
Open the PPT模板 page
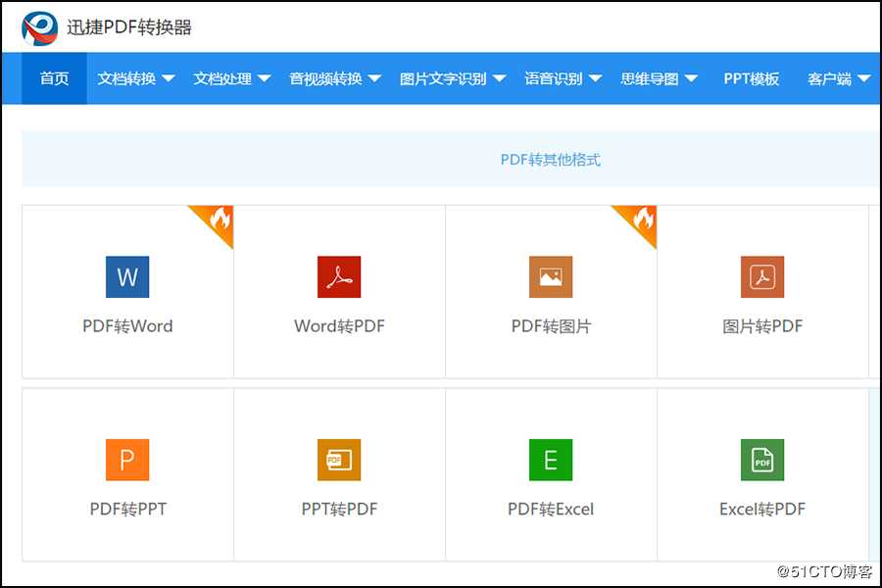(751, 78)
